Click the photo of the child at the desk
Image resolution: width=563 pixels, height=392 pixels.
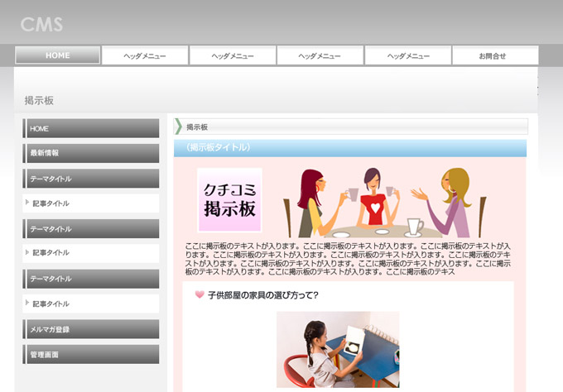(337, 349)
